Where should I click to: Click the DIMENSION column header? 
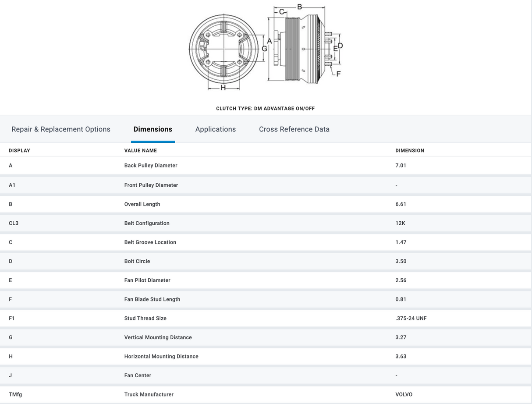pos(410,150)
